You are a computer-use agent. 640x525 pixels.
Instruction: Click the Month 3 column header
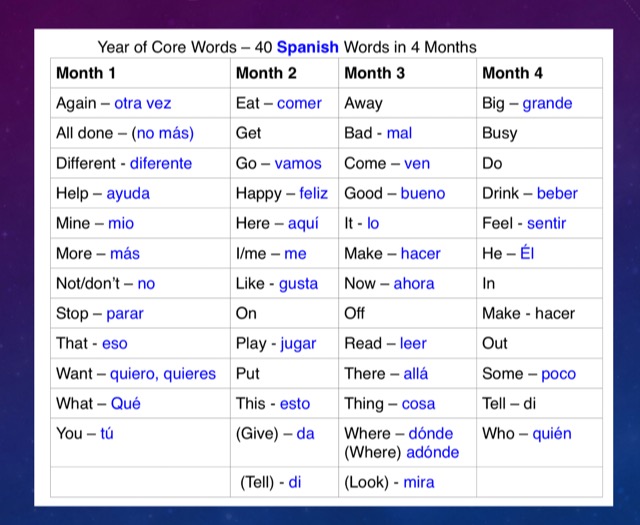[407, 73]
